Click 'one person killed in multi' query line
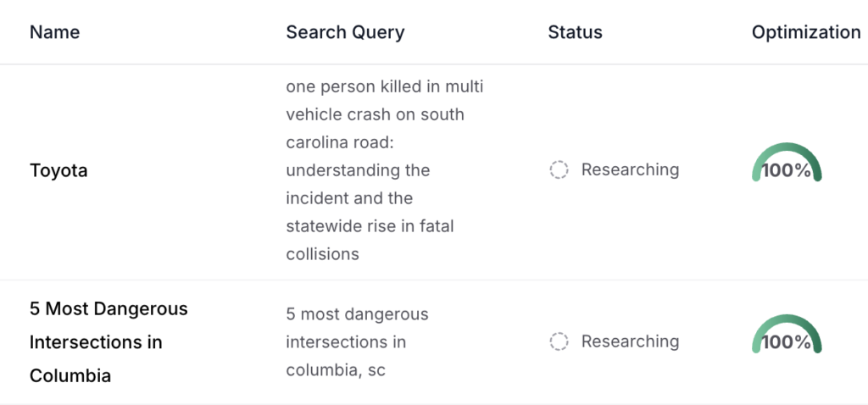Viewport: 868px width, 405px height. (x=384, y=86)
